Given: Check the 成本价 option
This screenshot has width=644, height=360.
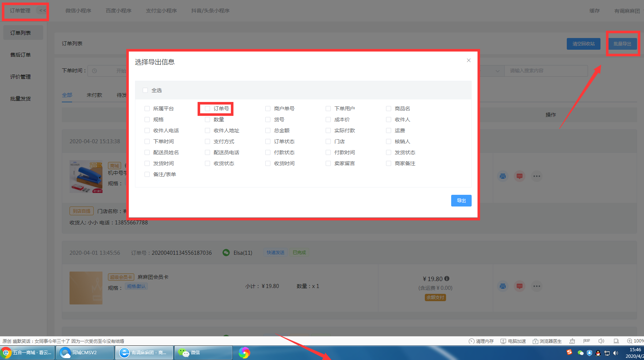Looking at the screenshot, I should pos(328,120).
